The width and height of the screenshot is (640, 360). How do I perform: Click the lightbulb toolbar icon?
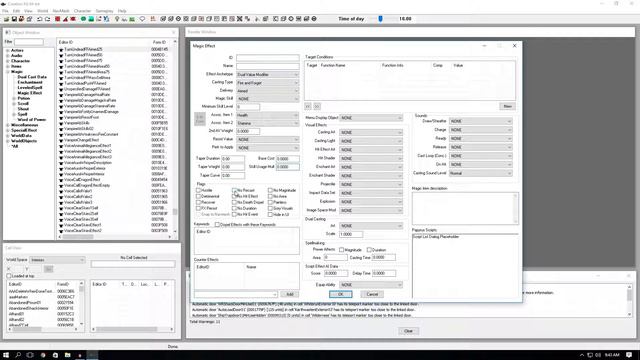click(117, 19)
